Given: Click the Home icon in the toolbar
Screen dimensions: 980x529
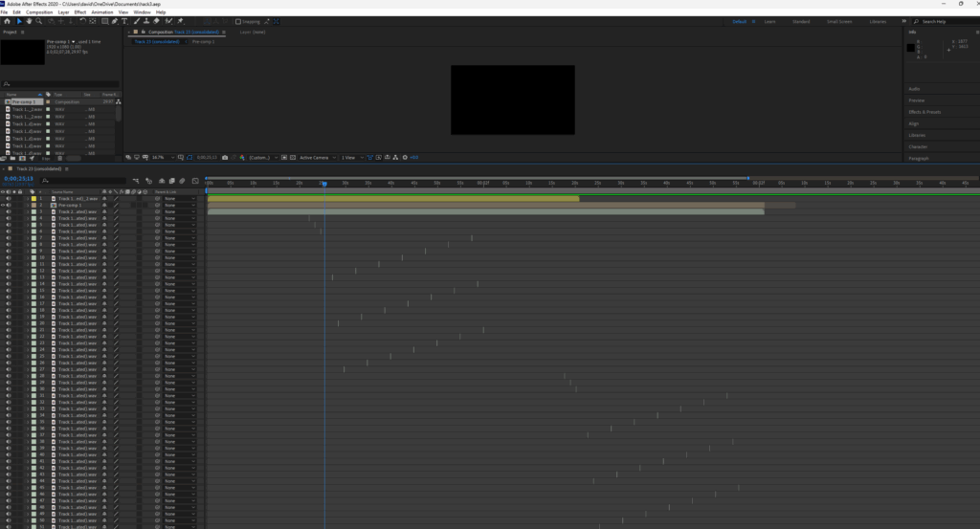Looking at the screenshot, I should coord(7,21).
